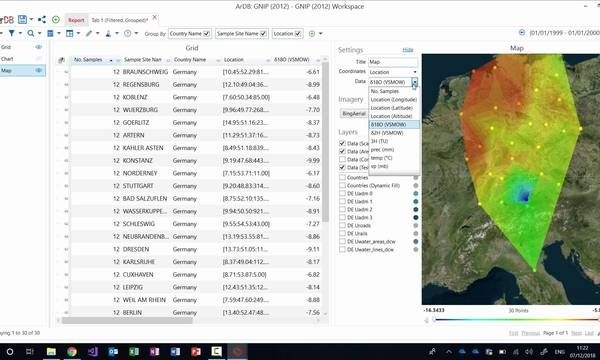Open File Explorer from the taskbar
The width and height of the screenshot is (600, 360).
point(51,351)
